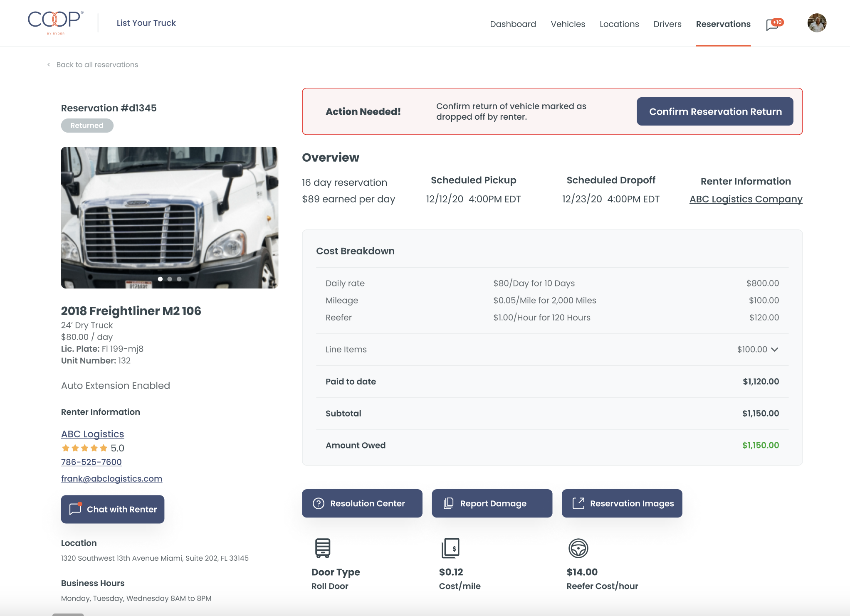Open the Drivers navigation item
850x616 pixels.
[667, 24]
